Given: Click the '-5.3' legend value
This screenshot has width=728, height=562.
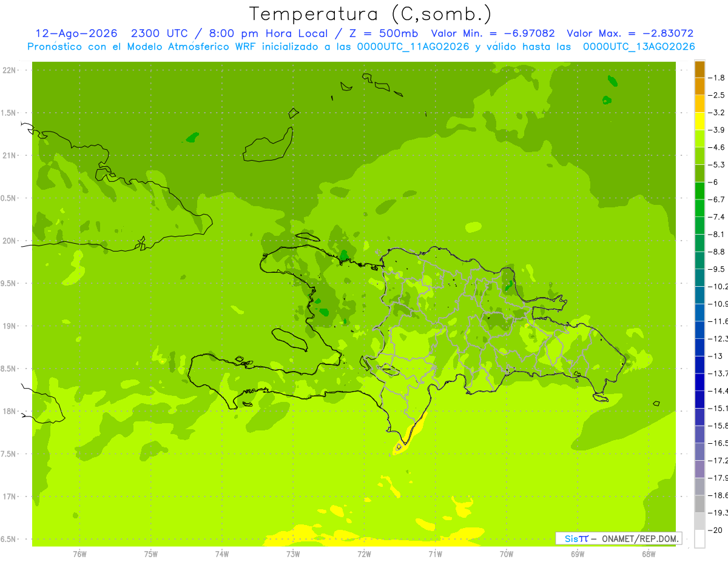Looking at the screenshot, I should 718,165.
